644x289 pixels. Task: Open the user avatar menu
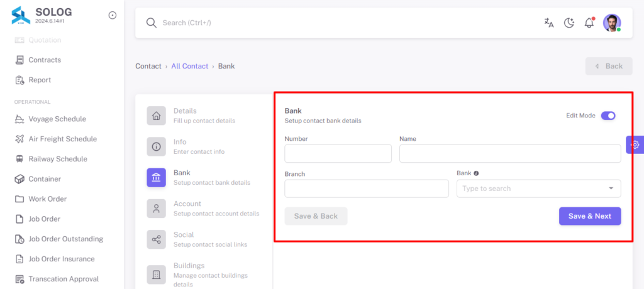click(x=612, y=23)
